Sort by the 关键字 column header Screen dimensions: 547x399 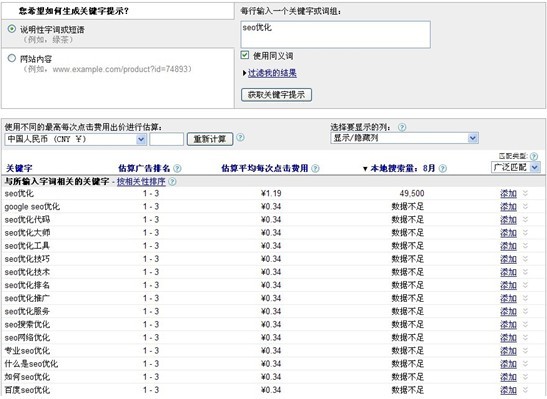(19, 168)
